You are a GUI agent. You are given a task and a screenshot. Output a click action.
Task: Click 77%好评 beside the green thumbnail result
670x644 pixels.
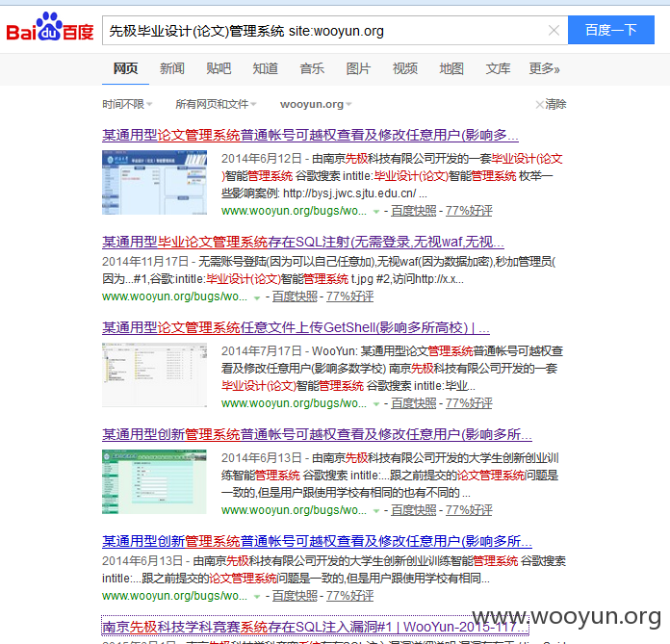pyautogui.click(x=469, y=510)
